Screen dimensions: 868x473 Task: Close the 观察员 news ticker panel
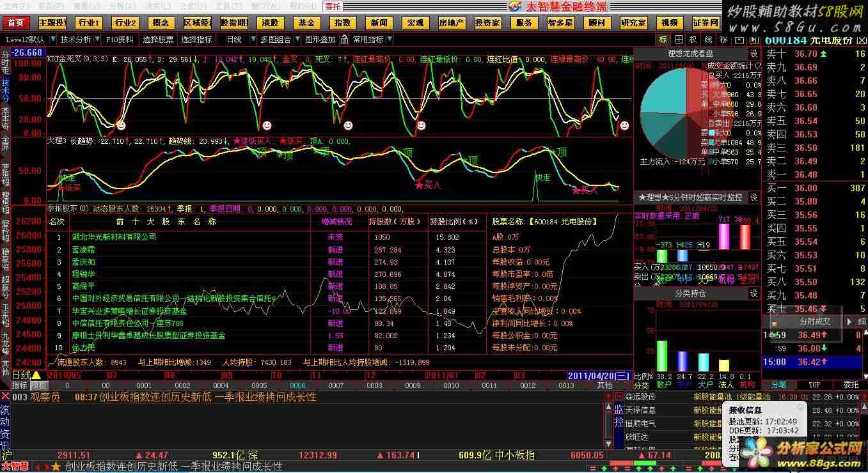point(5,397)
